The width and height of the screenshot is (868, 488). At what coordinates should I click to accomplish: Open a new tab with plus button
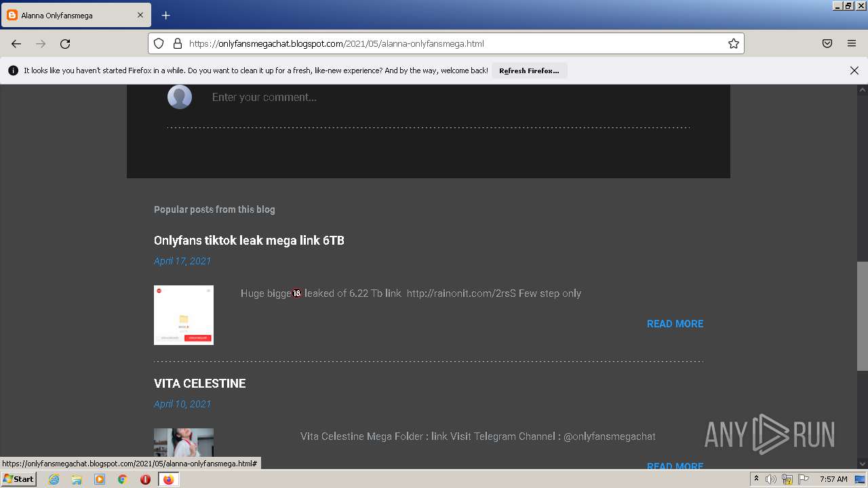(x=165, y=15)
